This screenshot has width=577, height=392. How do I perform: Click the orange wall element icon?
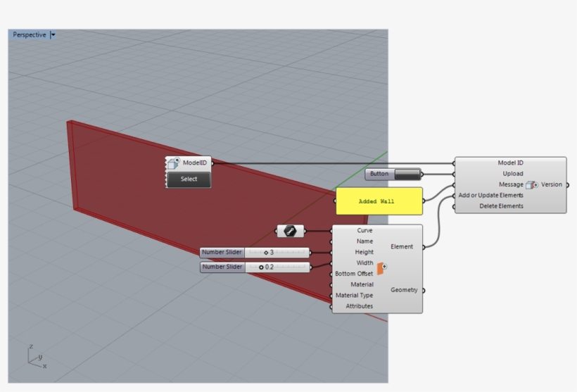click(x=382, y=268)
